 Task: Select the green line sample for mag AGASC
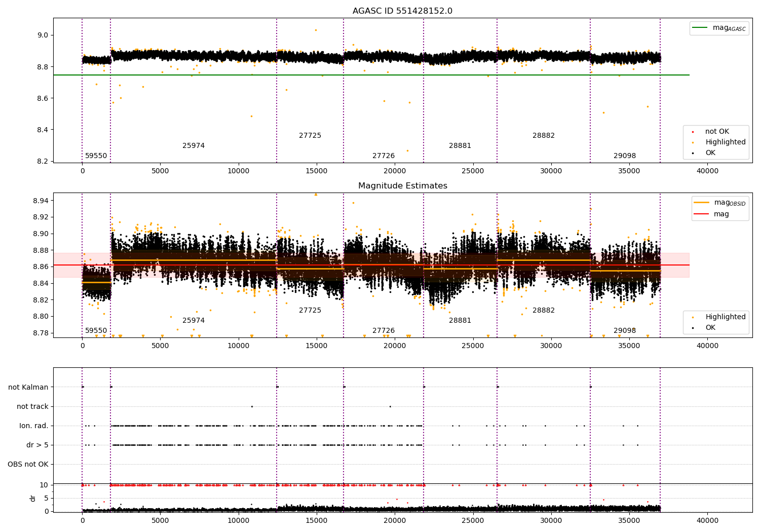[x=700, y=28]
